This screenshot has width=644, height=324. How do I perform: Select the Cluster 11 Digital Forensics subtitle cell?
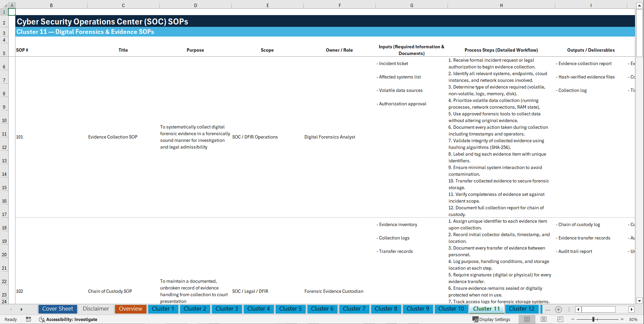pos(325,32)
